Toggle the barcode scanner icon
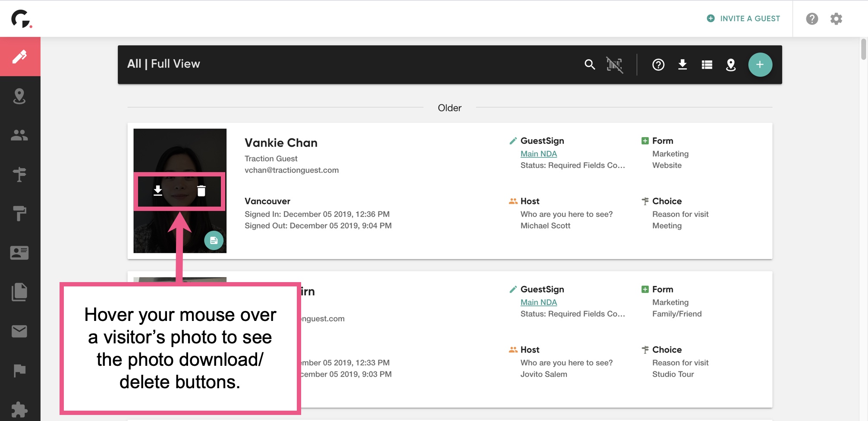 pos(614,65)
